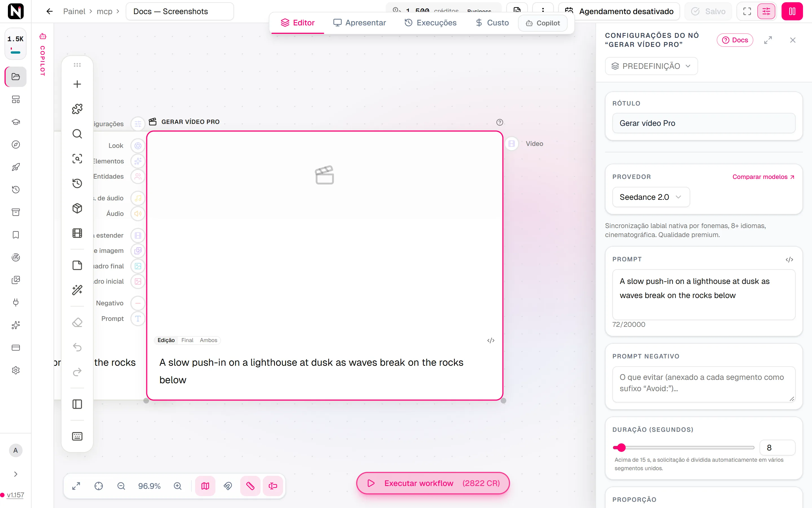This screenshot has width=812, height=508.
Task: Toggle the node settings panel button in top bar
Action: coord(766,11)
